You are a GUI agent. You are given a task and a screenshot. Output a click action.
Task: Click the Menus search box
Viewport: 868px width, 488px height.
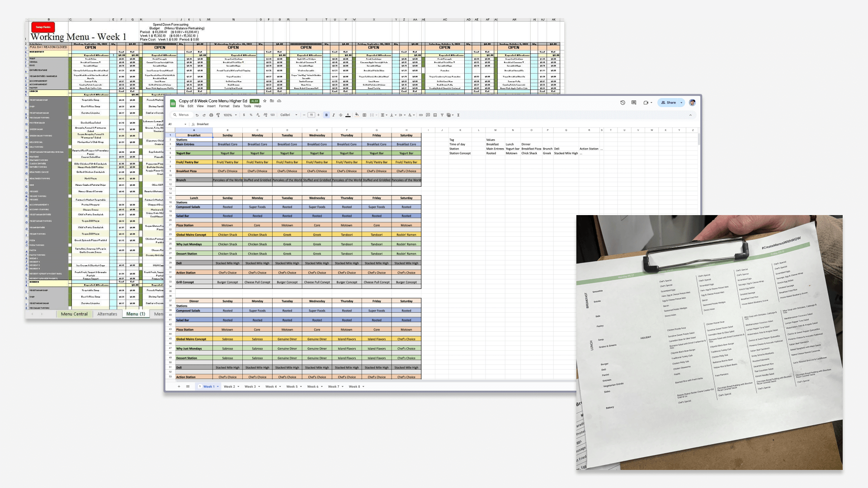pos(183,115)
